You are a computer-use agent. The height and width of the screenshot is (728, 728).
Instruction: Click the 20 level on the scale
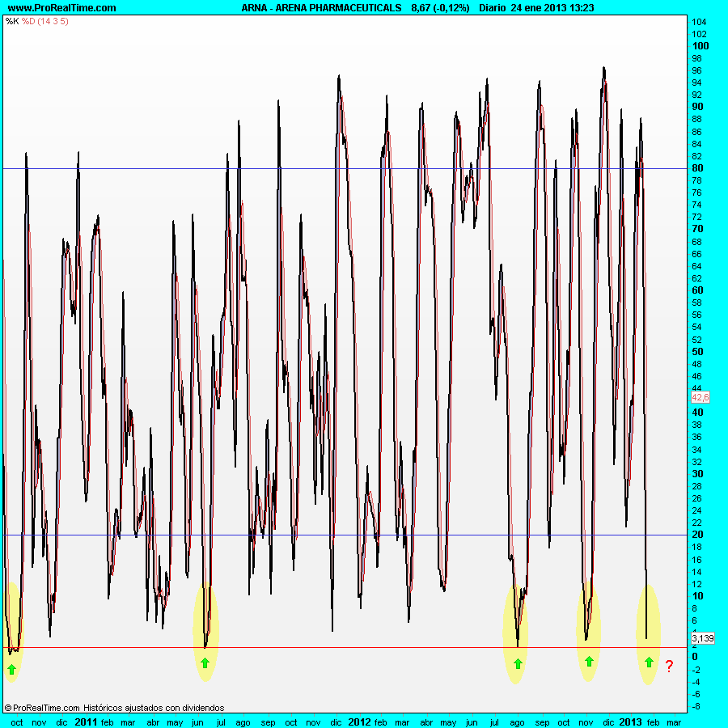tap(697, 535)
